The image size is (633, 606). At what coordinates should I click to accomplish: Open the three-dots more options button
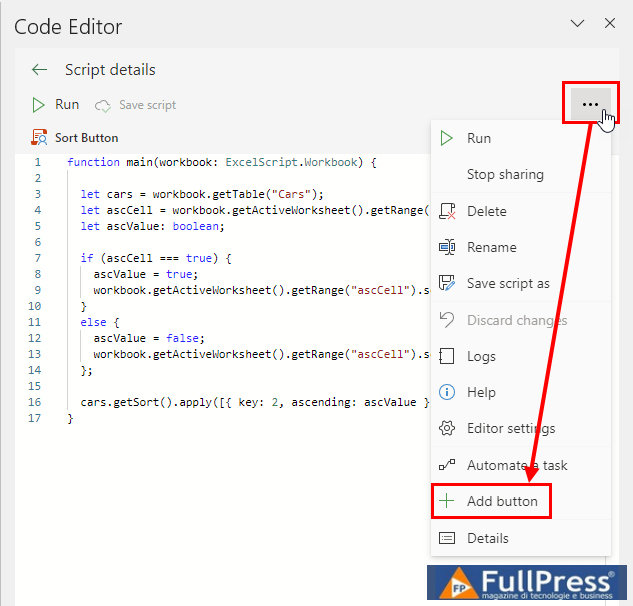tap(590, 104)
